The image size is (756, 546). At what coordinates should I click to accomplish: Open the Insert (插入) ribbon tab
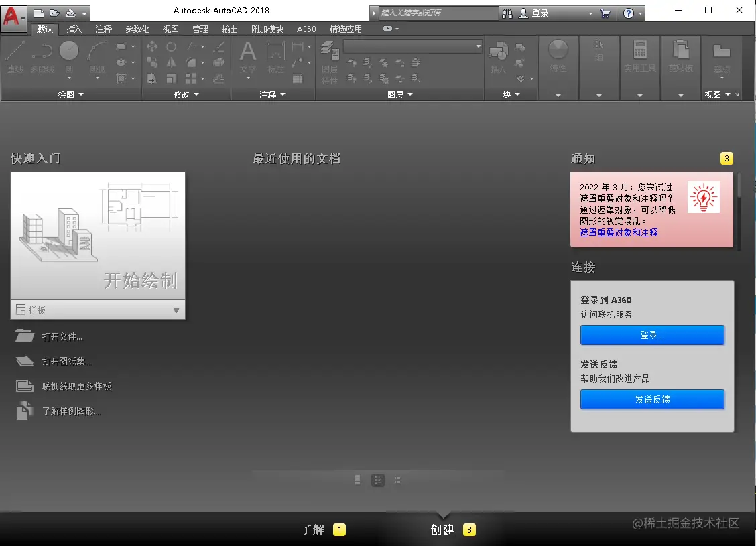coord(74,29)
